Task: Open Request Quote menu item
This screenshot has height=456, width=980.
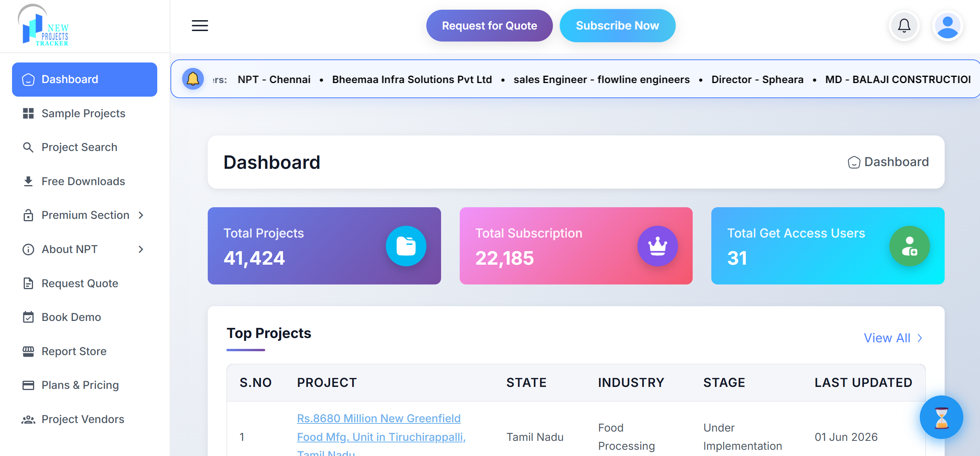Action: (85, 283)
